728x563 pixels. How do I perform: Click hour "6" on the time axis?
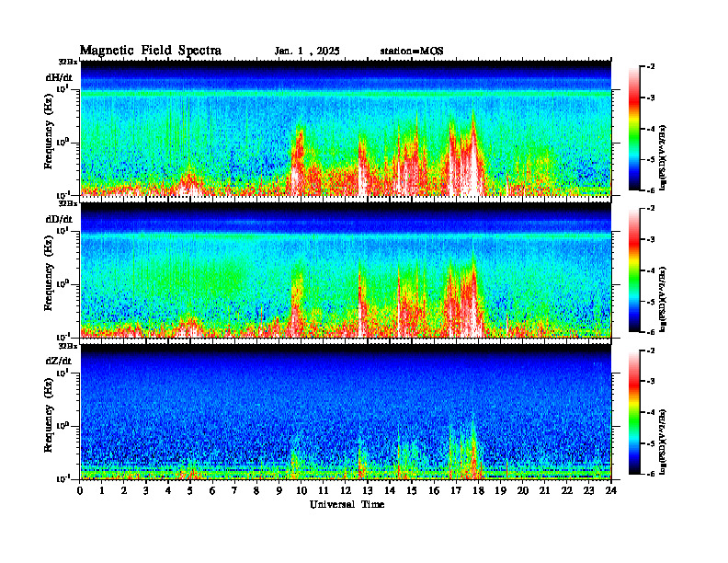212,491
